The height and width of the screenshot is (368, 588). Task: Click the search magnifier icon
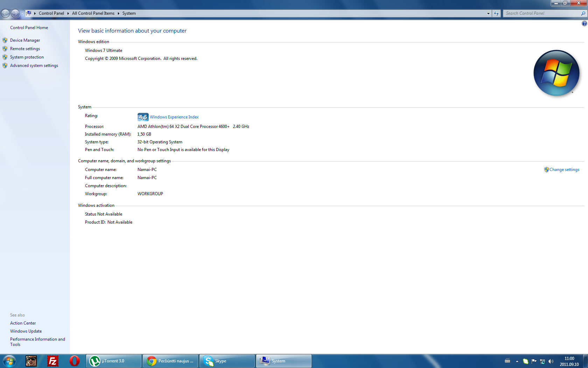583,13
